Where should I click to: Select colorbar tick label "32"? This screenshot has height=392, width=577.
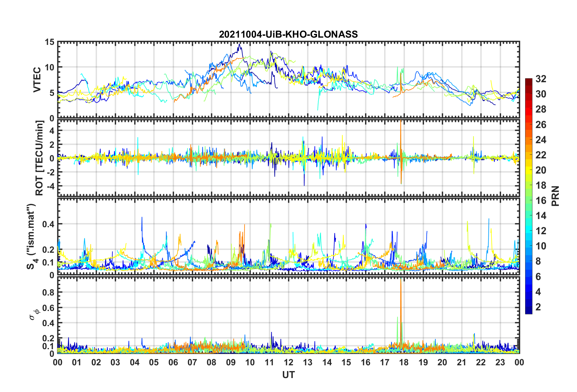(x=541, y=79)
